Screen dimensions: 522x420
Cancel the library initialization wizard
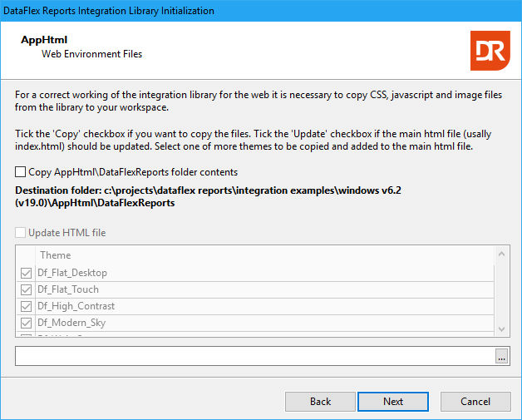click(x=475, y=402)
